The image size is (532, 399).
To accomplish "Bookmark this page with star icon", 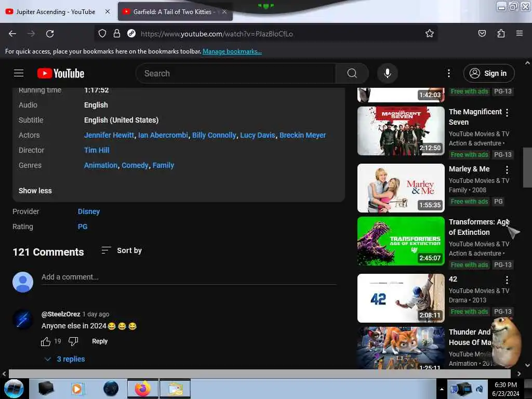I will [430, 33].
